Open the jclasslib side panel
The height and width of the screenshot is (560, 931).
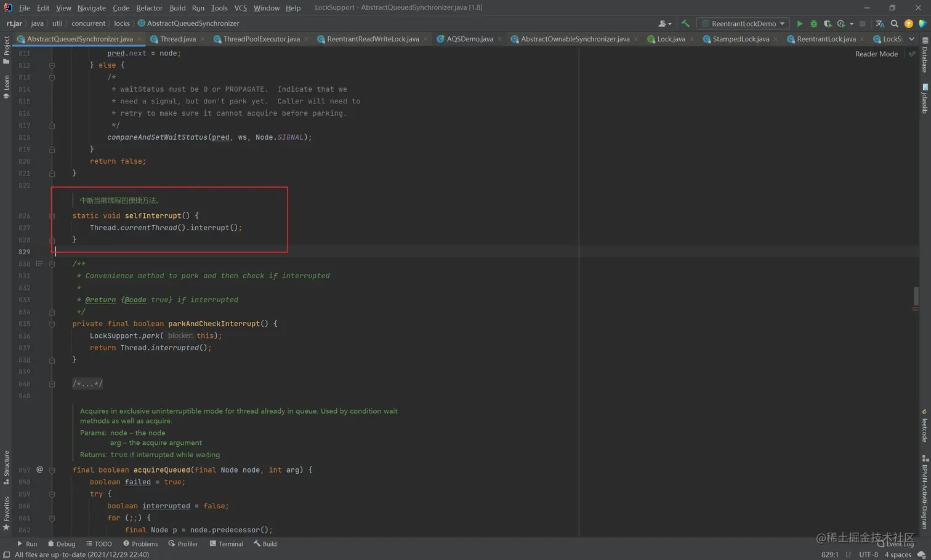[x=925, y=99]
